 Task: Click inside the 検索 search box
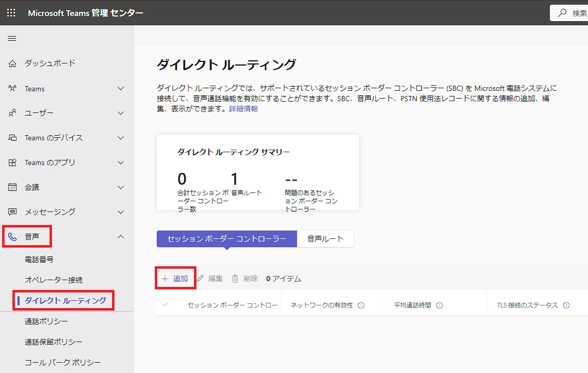click(569, 13)
